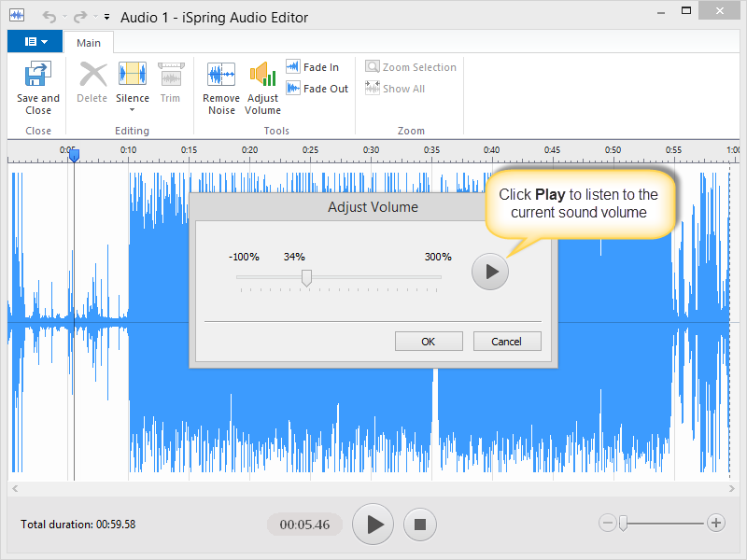Confirm volume with the OK button

point(429,342)
